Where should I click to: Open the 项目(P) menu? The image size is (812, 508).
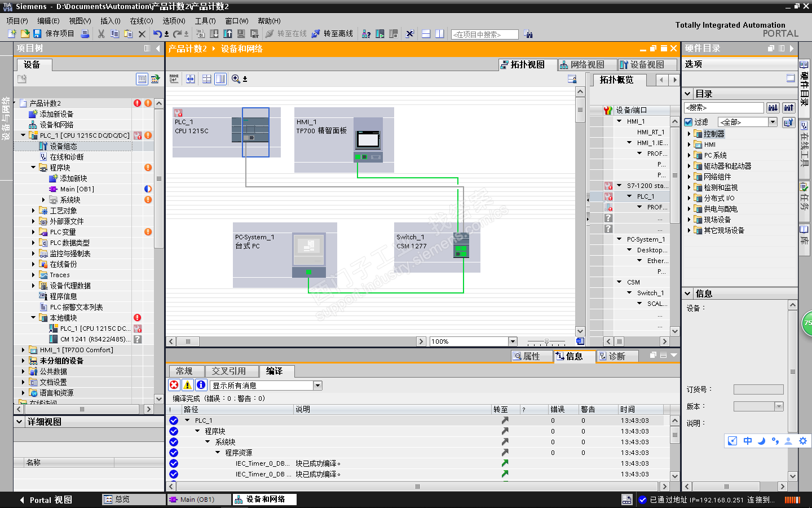tap(17, 21)
